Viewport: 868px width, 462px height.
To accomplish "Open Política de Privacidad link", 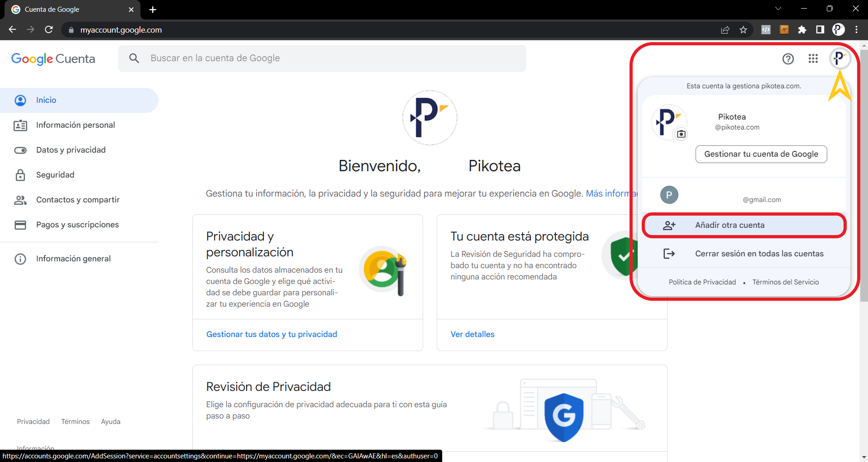I will click(x=702, y=282).
